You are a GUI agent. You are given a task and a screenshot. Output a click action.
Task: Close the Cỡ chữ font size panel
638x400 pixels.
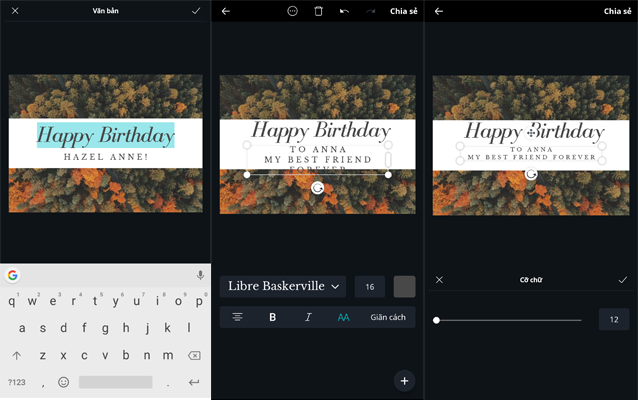coord(439,280)
